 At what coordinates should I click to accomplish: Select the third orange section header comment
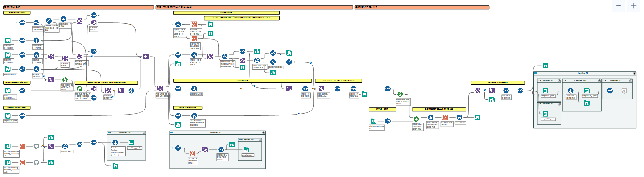[421, 7]
